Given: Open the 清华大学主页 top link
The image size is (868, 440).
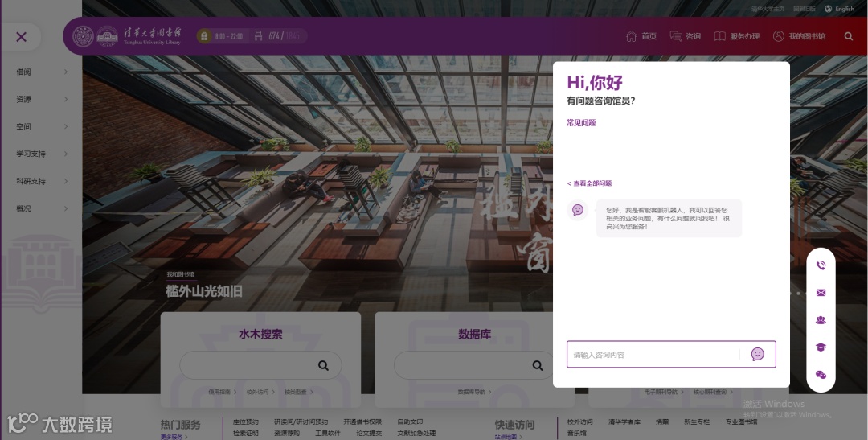Looking at the screenshot, I should [768, 9].
